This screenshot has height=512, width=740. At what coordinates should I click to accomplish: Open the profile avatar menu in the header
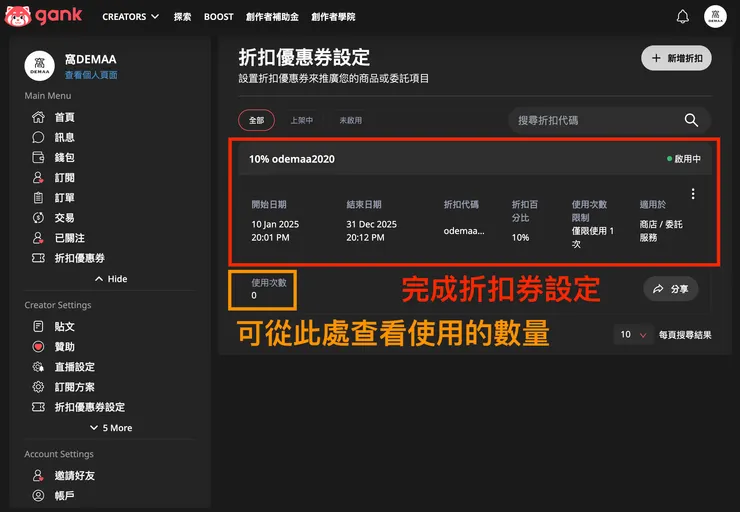tap(715, 17)
